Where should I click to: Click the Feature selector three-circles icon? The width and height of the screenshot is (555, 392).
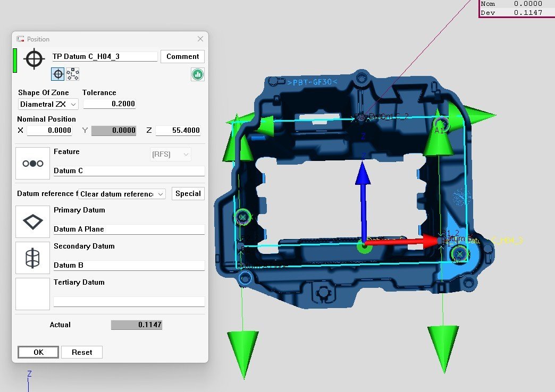click(x=33, y=164)
